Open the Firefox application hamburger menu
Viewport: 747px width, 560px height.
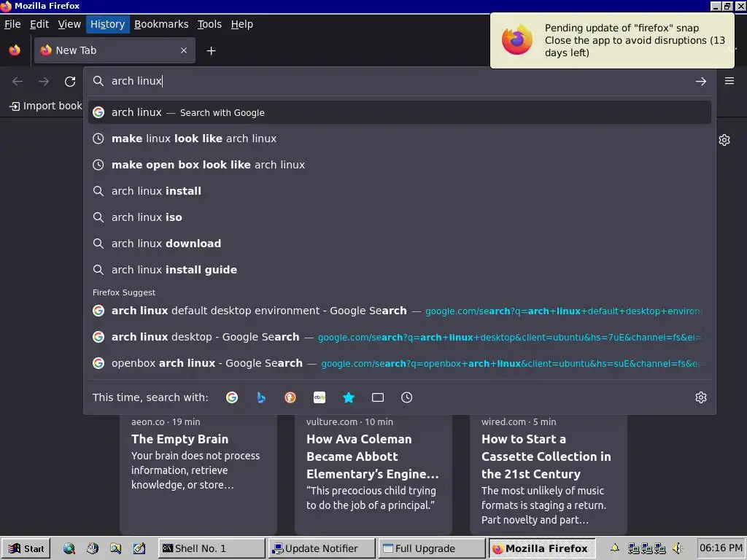pyautogui.click(x=729, y=81)
